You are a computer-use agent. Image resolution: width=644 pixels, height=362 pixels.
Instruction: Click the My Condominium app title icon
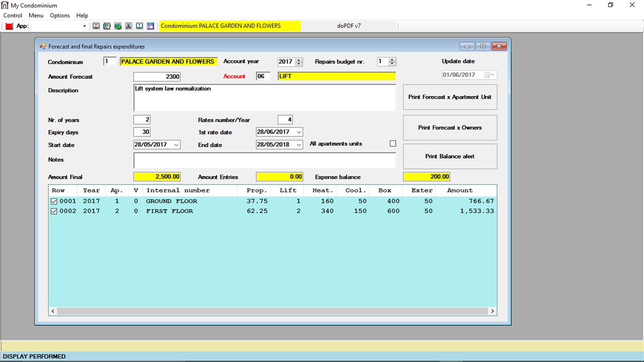point(5,5)
